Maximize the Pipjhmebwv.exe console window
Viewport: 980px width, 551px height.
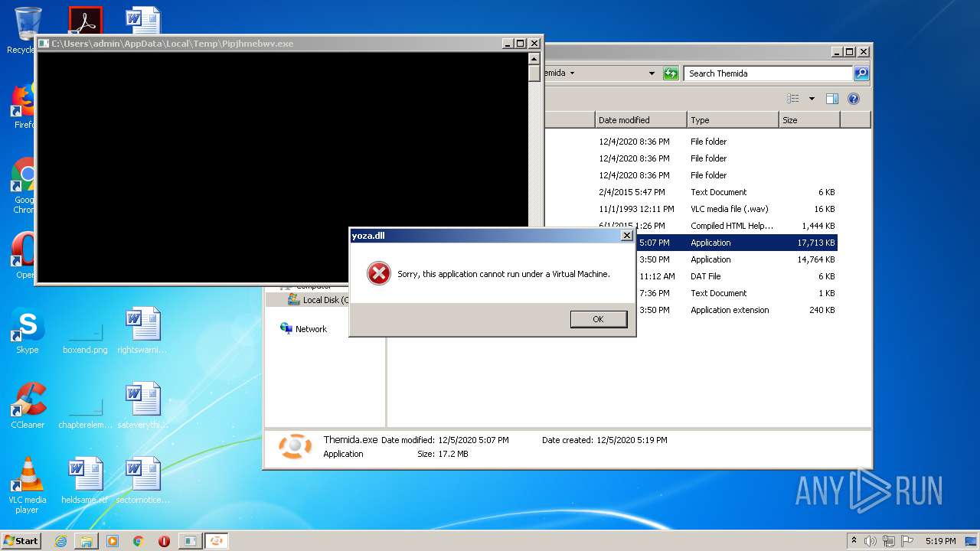click(x=521, y=44)
